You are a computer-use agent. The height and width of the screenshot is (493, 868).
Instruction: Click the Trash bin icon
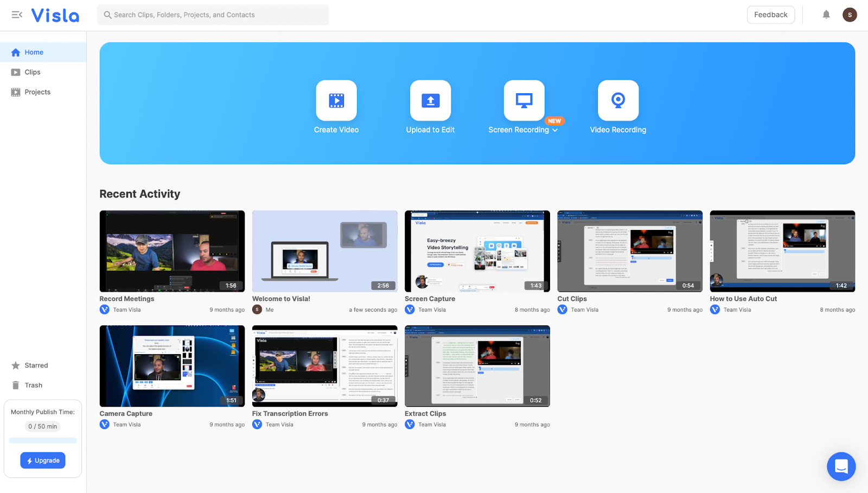click(16, 385)
